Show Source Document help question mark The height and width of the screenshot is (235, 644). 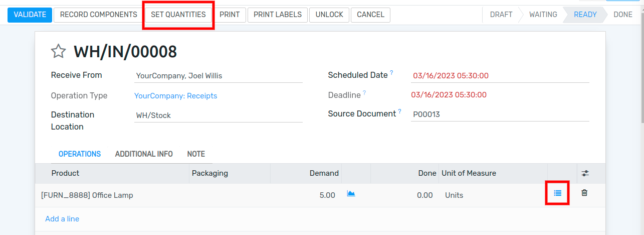(400, 111)
